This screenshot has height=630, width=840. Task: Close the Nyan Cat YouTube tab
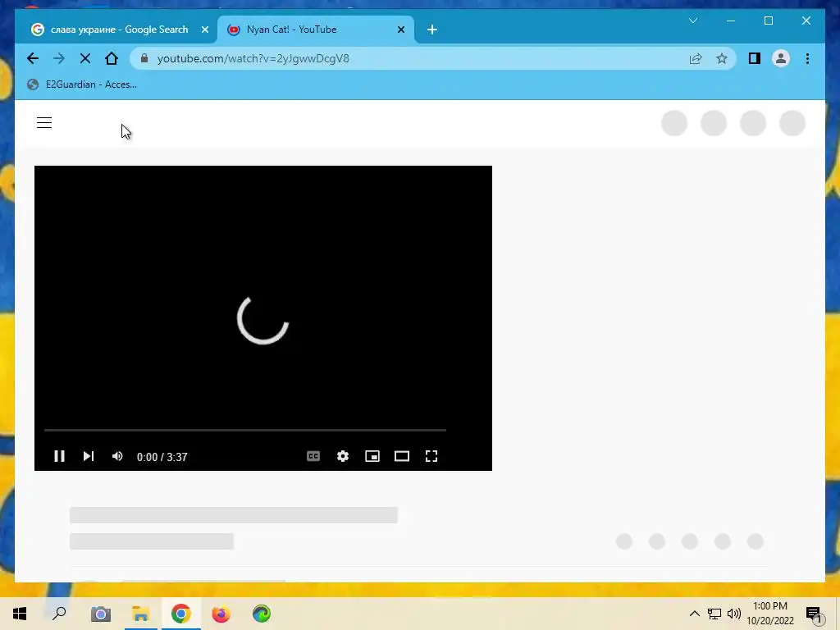400,30
